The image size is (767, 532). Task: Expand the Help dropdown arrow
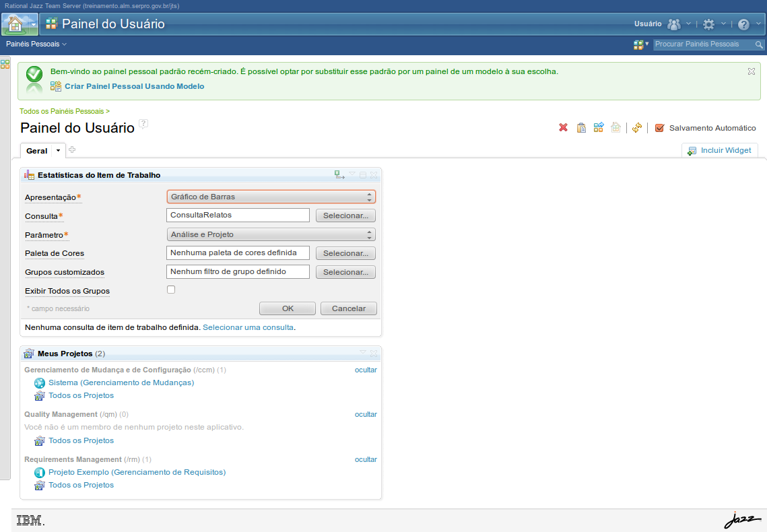coord(759,24)
